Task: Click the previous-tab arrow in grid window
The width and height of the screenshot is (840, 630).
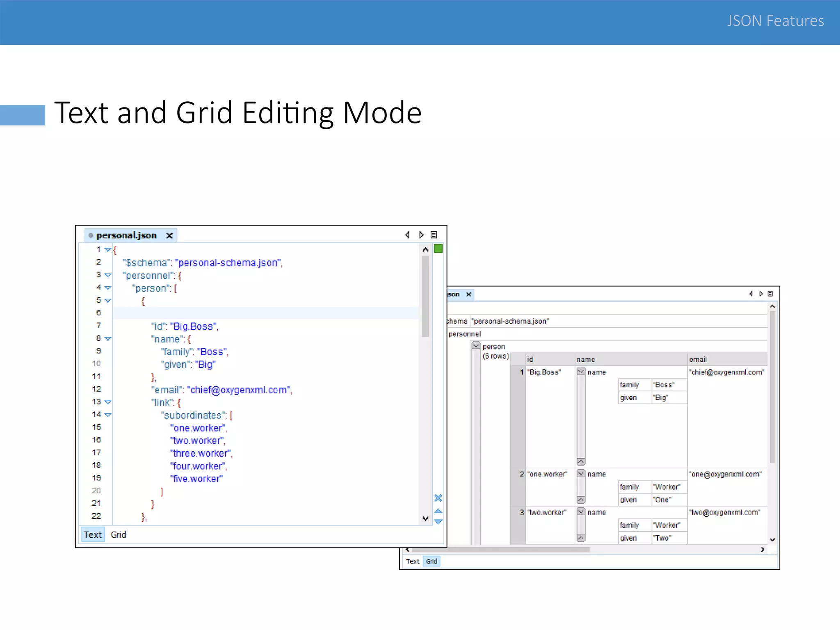Action: pos(751,294)
